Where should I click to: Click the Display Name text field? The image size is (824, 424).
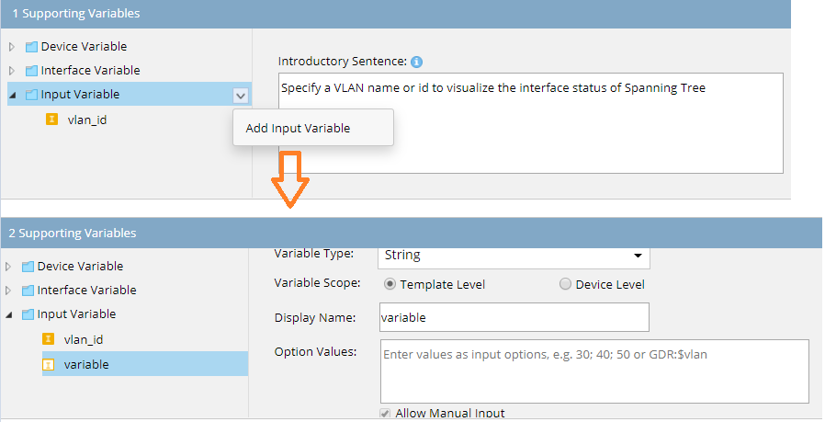tap(514, 317)
